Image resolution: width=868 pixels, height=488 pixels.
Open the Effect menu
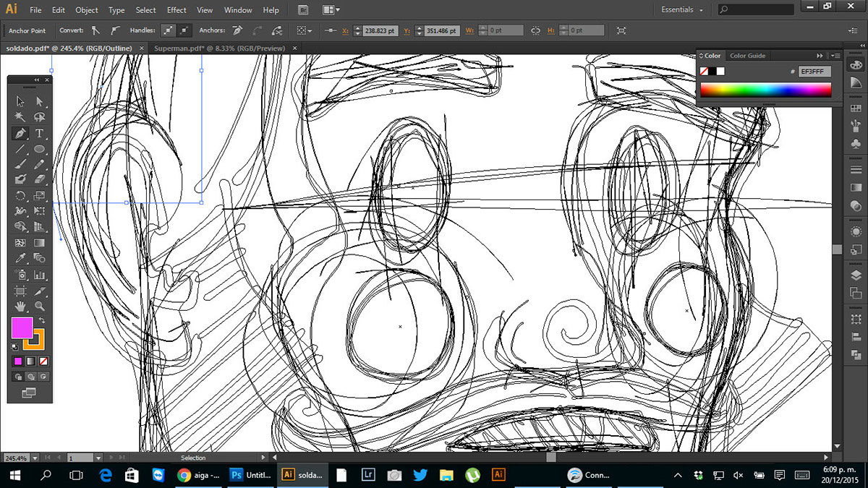176,10
